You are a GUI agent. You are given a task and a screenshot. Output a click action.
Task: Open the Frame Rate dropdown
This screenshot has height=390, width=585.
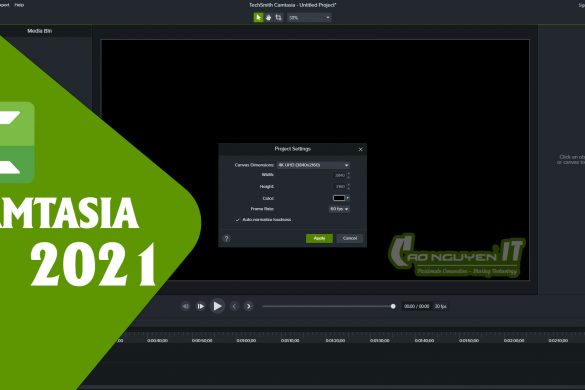[x=339, y=209]
